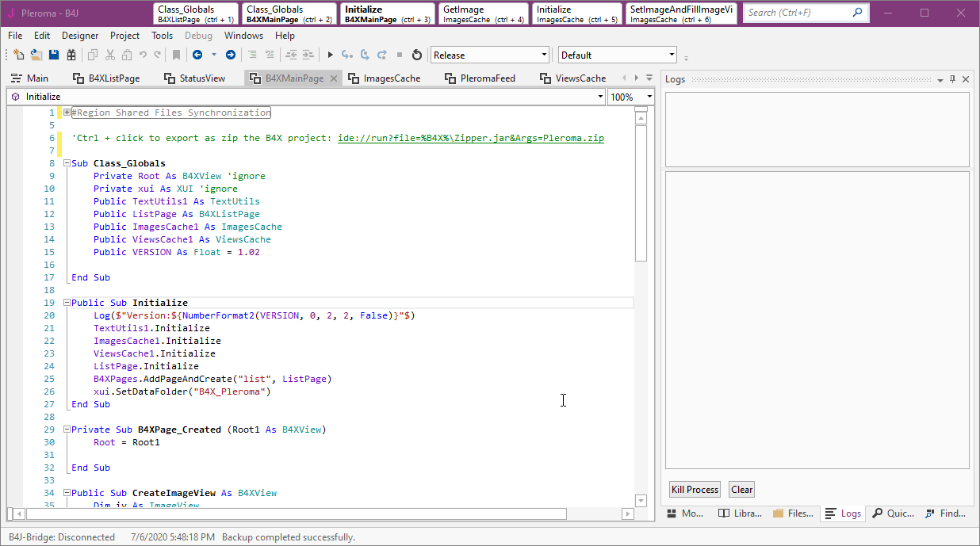
Task: Open the Windows menu
Action: tap(244, 36)
